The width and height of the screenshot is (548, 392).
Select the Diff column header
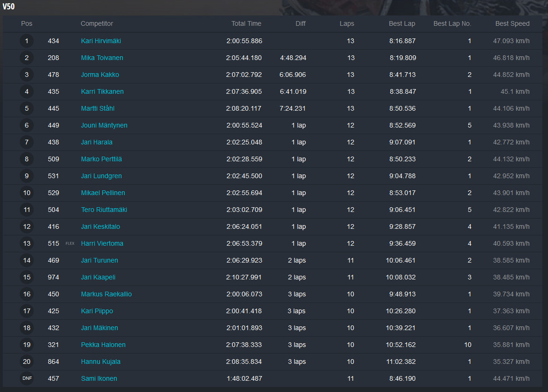301,23
